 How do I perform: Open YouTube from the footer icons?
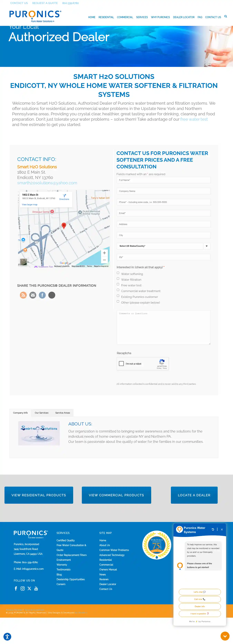(36, 588)
